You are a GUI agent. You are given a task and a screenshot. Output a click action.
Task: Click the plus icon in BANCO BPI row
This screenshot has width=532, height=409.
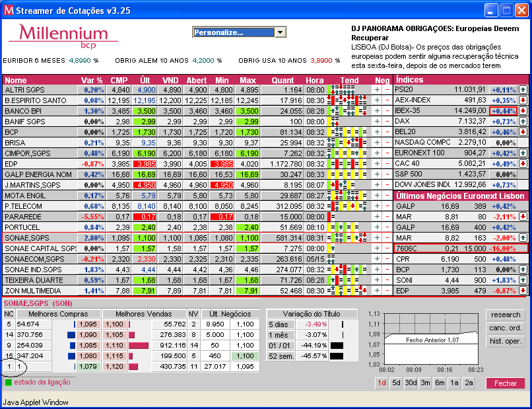(x=377, y=111)
